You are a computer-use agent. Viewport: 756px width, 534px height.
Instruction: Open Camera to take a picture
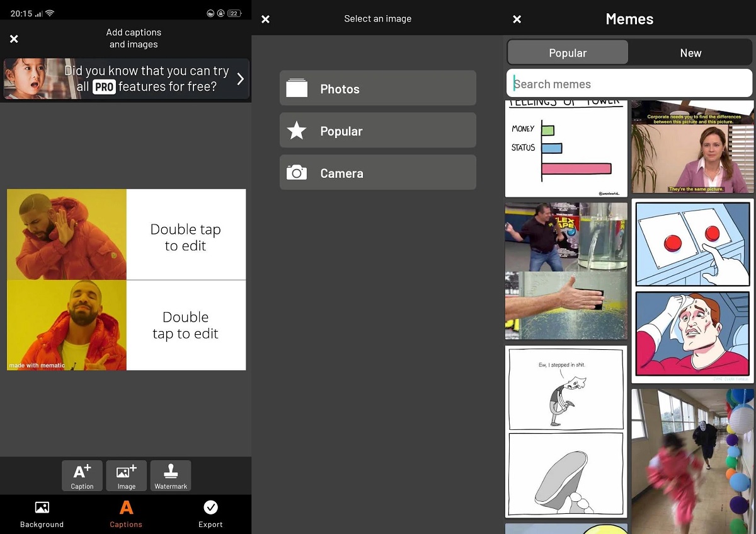tap(378, 172)
